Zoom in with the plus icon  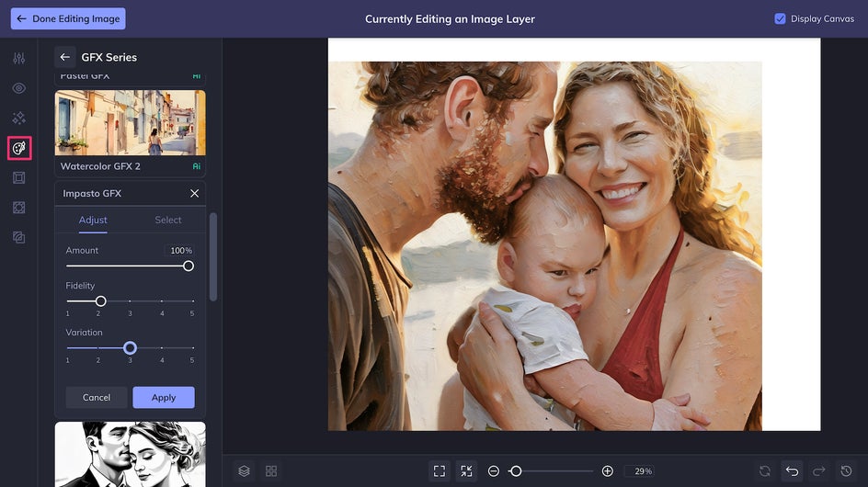tap(607, 471)
